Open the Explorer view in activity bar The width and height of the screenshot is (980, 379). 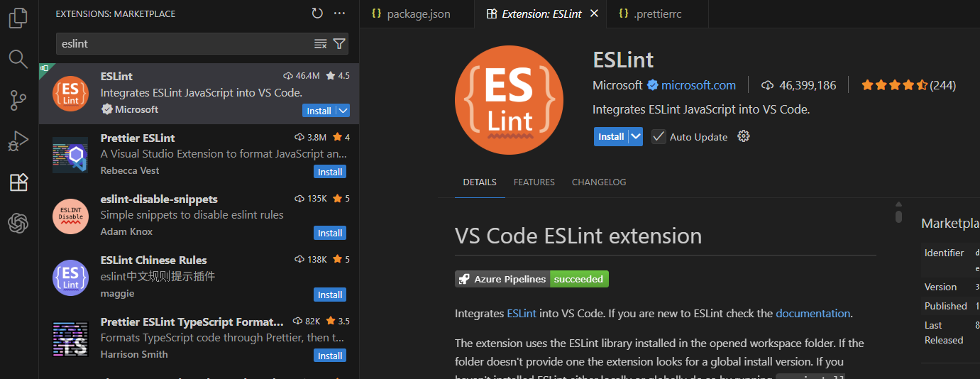pyautogui.click(x=18, y=18)
